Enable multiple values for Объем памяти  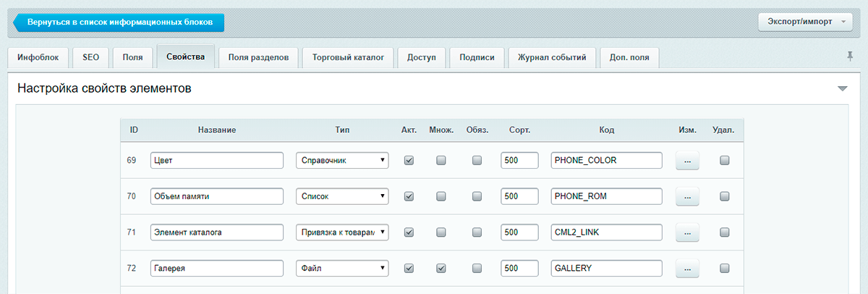[x=441, y=196]
